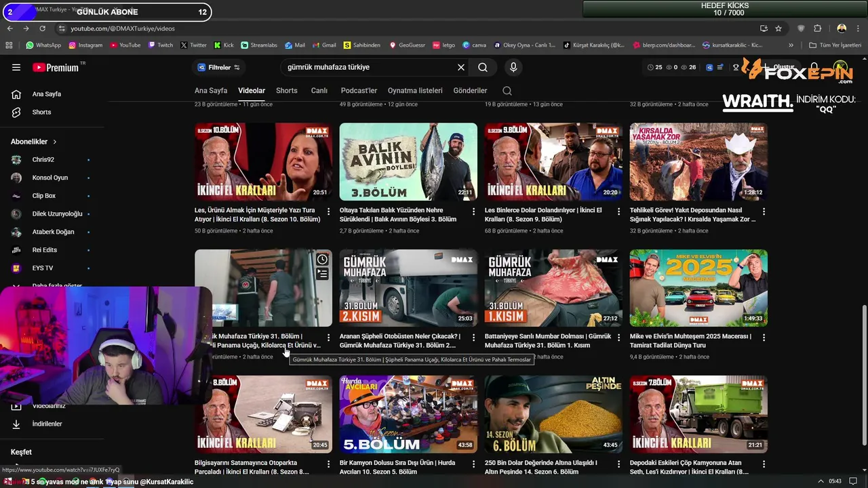Click the YouTube Premium logo
This screenshot has height=488, width=868.
[56, 67]
